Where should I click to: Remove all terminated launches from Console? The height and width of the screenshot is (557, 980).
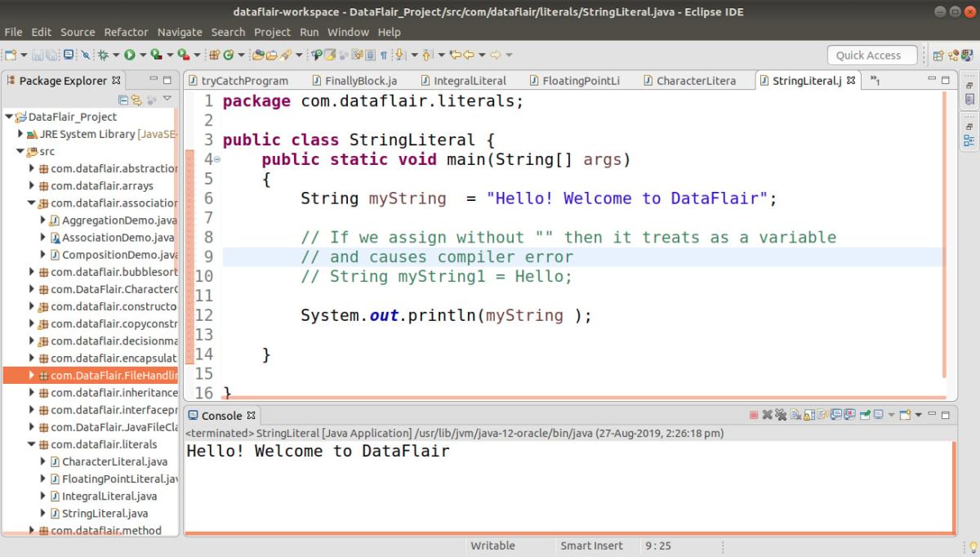(779, 414)
